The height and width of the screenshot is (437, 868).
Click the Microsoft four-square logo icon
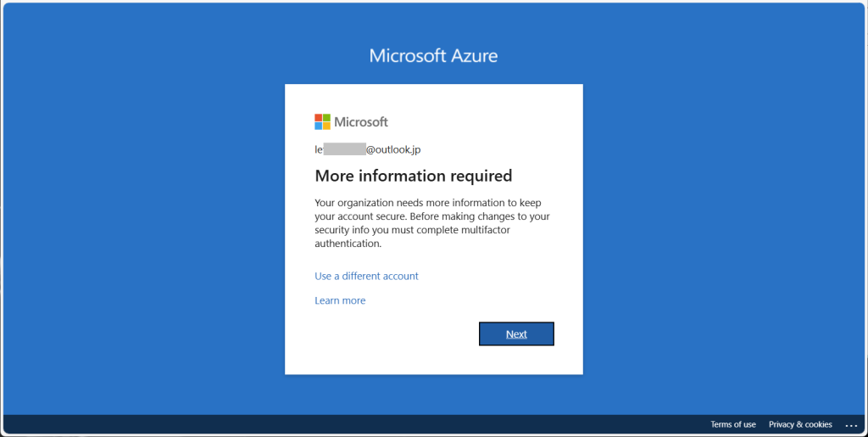323,121
